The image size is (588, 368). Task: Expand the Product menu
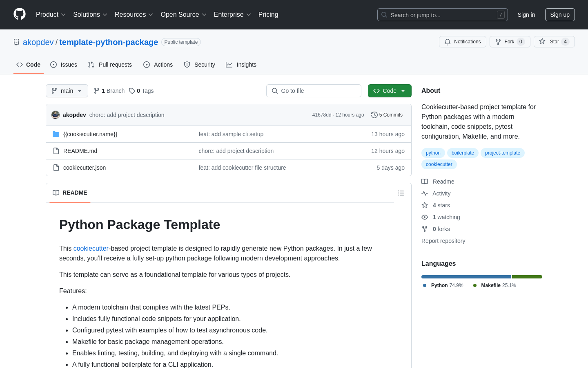pyautogui.click(x=51, y=15)
